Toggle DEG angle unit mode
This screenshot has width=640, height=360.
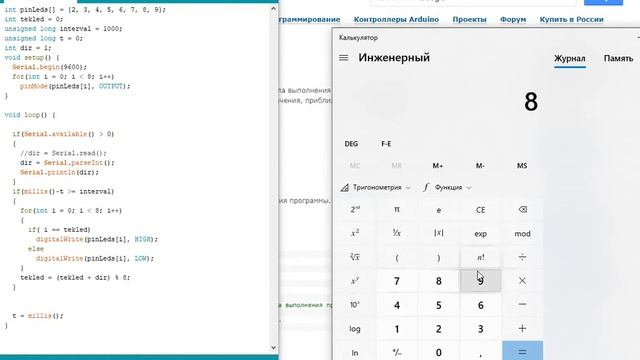(351, 144)
